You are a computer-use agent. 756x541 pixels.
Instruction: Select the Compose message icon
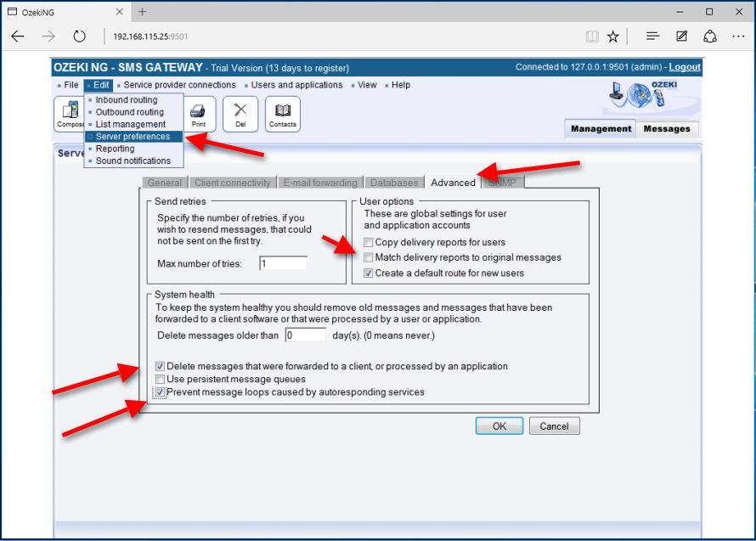pyautogui.click(x=71, y=113)
